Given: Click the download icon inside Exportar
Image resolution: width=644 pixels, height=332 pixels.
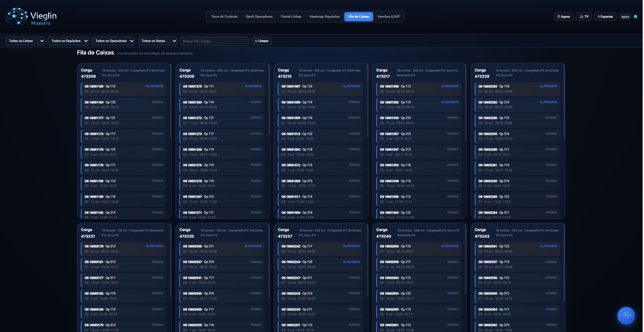Looking at the screenshot, I should pos(598,16).
